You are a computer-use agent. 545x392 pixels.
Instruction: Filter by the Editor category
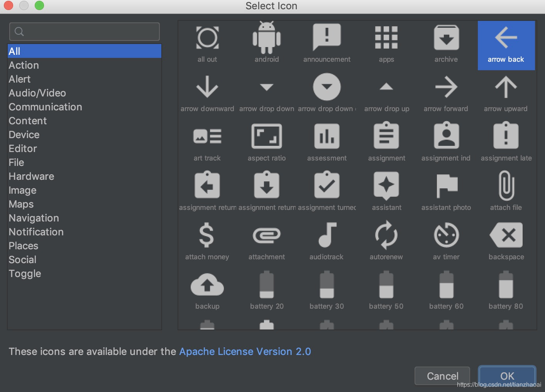[84, 149]
